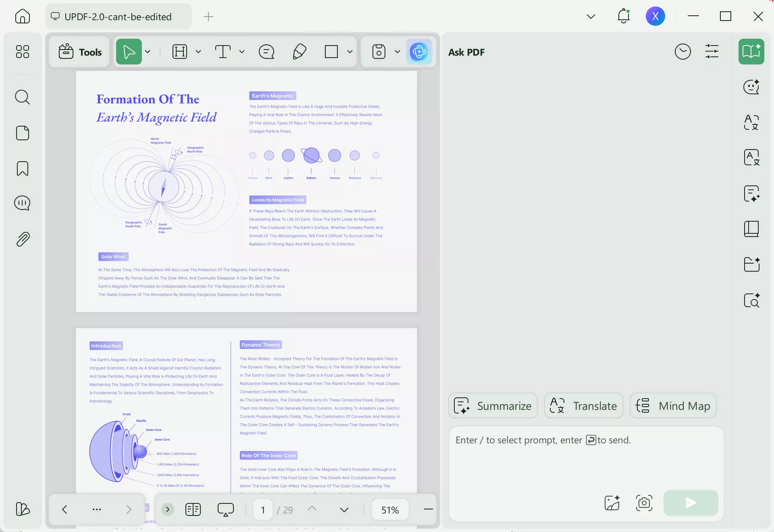Open the page layout view options
The width and height of the screenshot is (774, 532).
coord(193,509)
